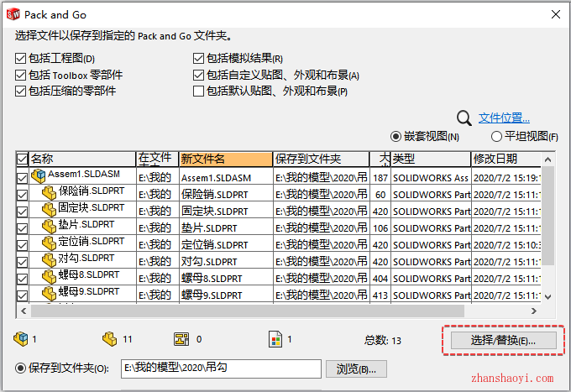Open the 文件位置... link

[504, 118]
